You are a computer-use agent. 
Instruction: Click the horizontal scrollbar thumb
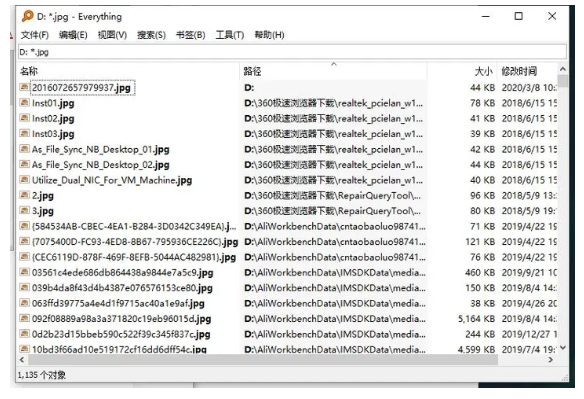coord(263,360)
